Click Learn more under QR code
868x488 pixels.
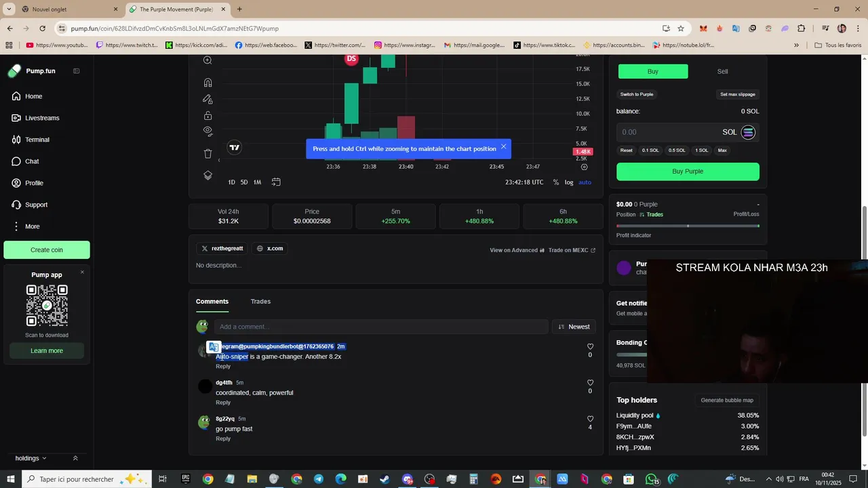pyautogui.click(x=47, y=350)
